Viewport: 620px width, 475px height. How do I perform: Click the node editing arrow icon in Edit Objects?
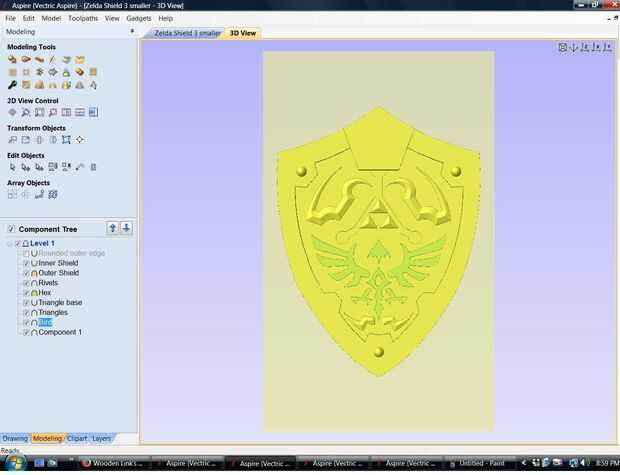(x=26, y=167)
